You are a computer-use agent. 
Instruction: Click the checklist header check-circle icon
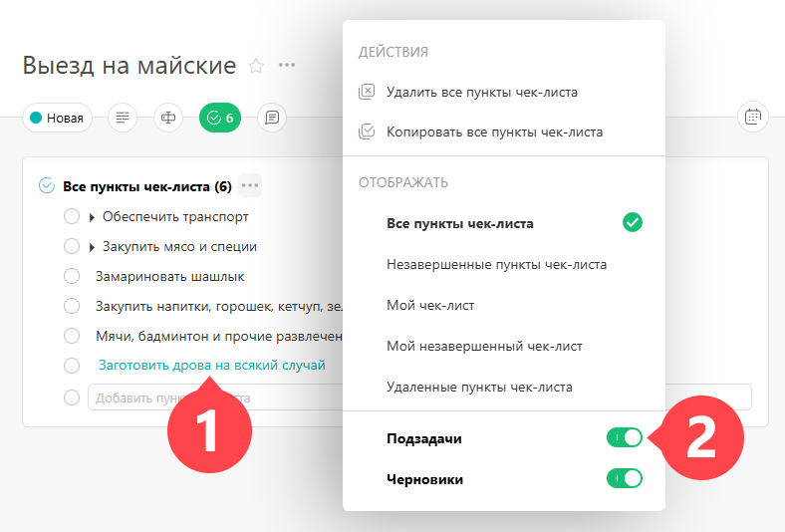point(47,185)
